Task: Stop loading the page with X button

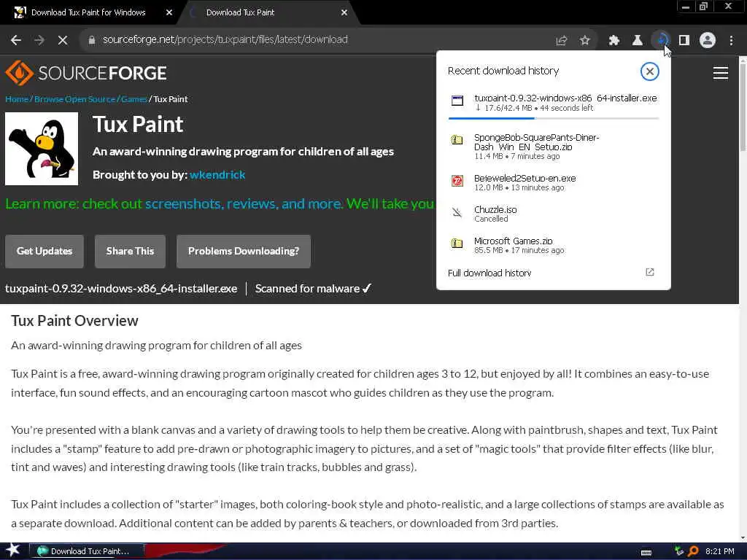Action: pyautogui.click(x=63, y=40)
